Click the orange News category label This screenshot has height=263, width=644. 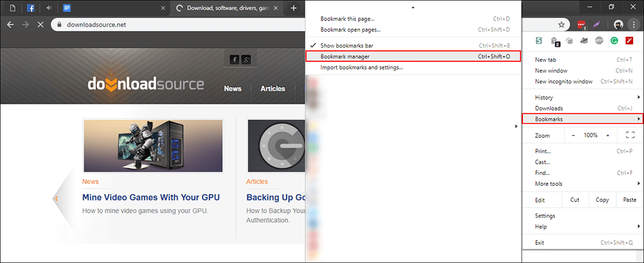tap(90, 182)
